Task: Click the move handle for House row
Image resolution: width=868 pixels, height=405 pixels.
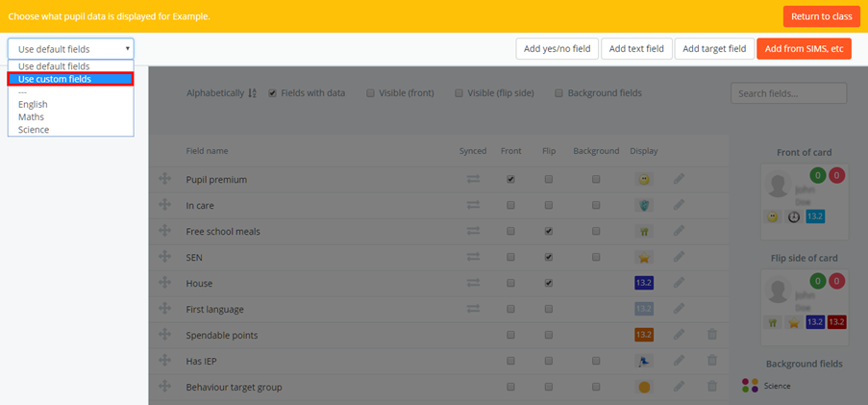Action: coord(164,283)
